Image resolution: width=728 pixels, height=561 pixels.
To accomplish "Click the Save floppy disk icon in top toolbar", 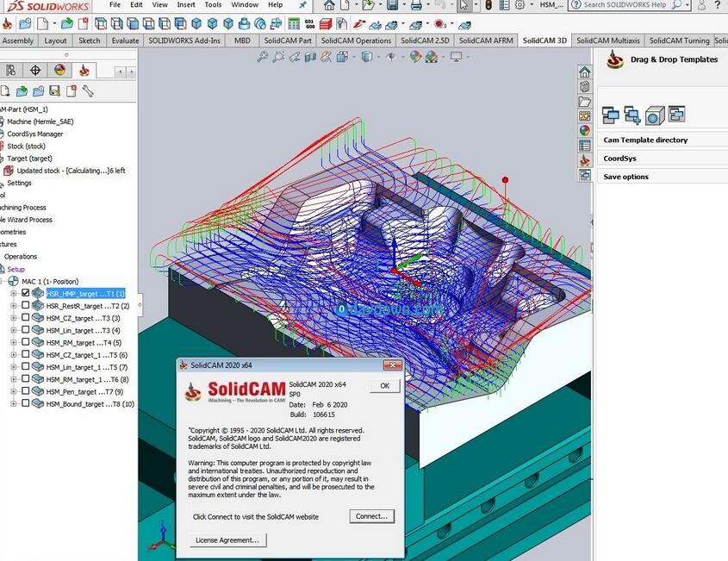I will coord(392,5).
